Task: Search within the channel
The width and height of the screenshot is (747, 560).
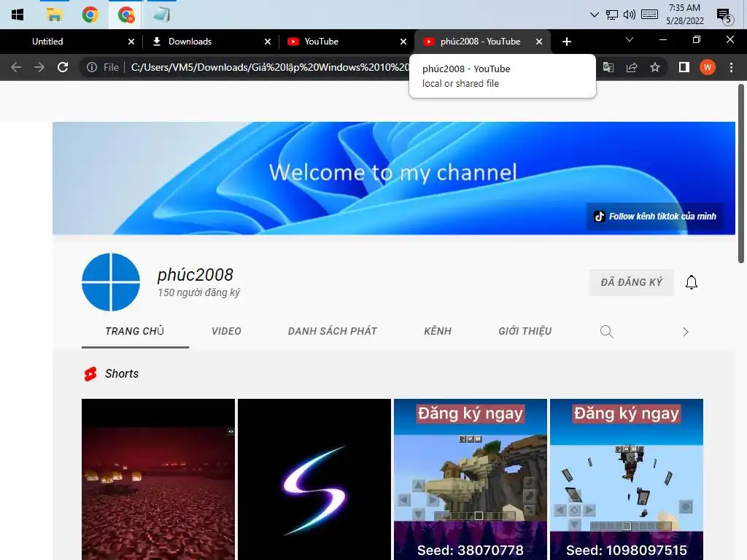Action: 606,332
